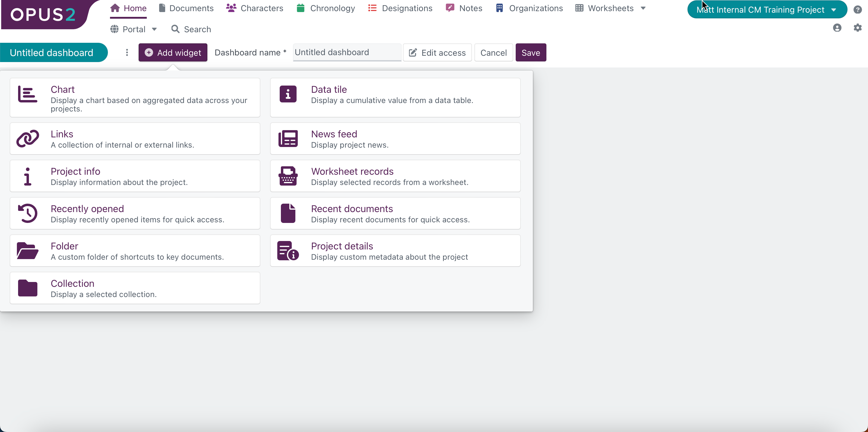Viewport: 868px width, 432px height.
Task: Open the Portal dropdown menu
Action: (134, 29)
